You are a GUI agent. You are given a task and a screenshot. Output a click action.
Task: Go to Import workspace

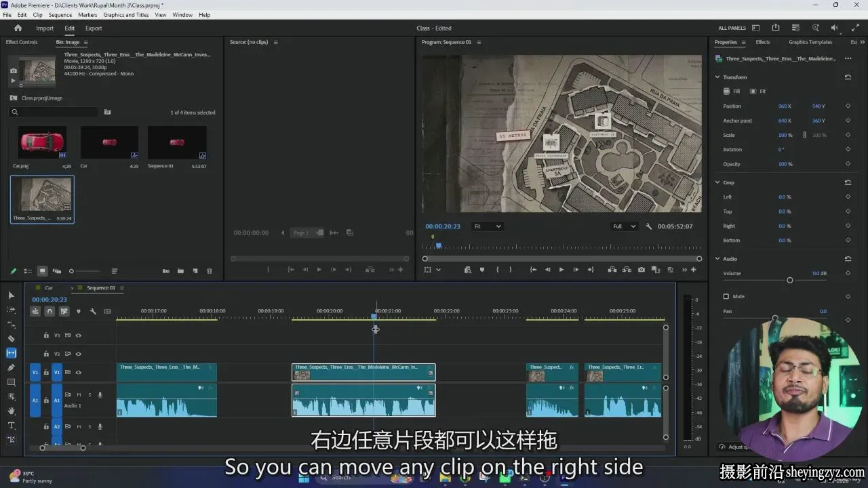(x=45, y=28)
